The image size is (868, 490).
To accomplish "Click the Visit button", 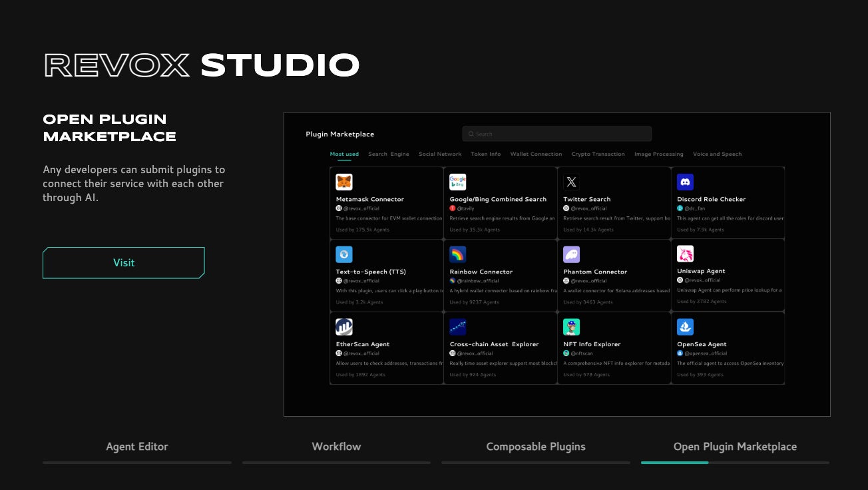I will (124, 262).
